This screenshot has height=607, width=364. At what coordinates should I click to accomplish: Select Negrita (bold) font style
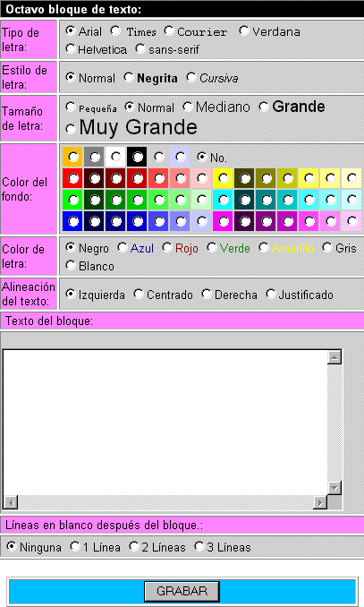tap(129, 77)
